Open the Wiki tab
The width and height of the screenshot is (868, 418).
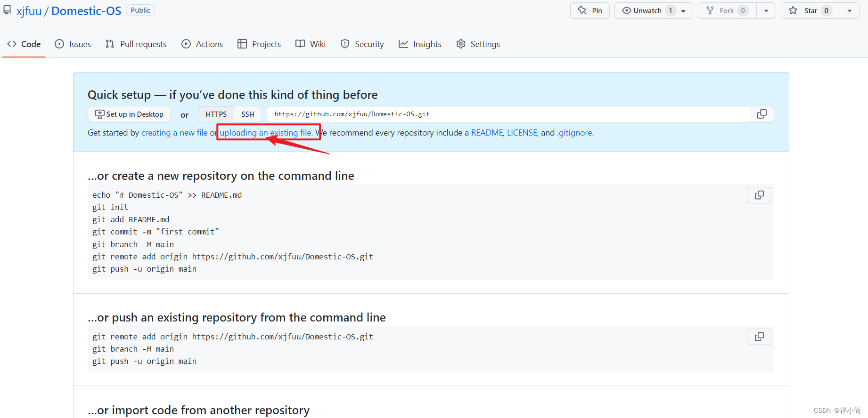pos(311,44)
